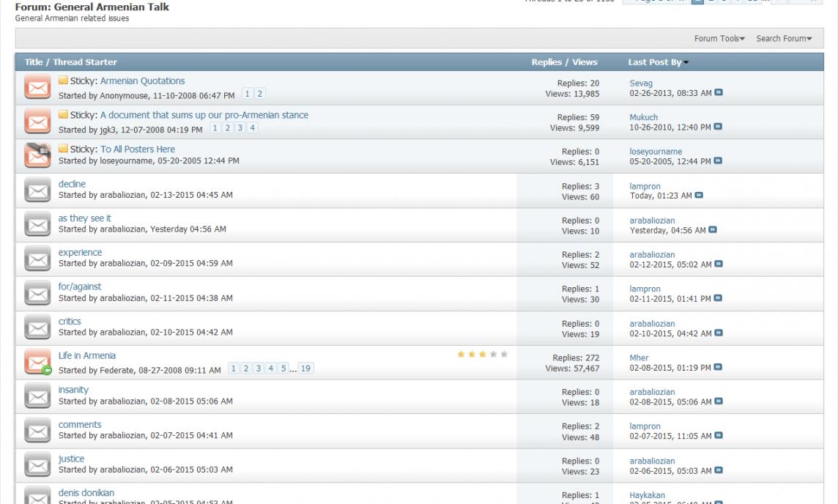Toggle sort order arrow on Last Post By
Screen dimensions: 838x504
pos(686,63)
